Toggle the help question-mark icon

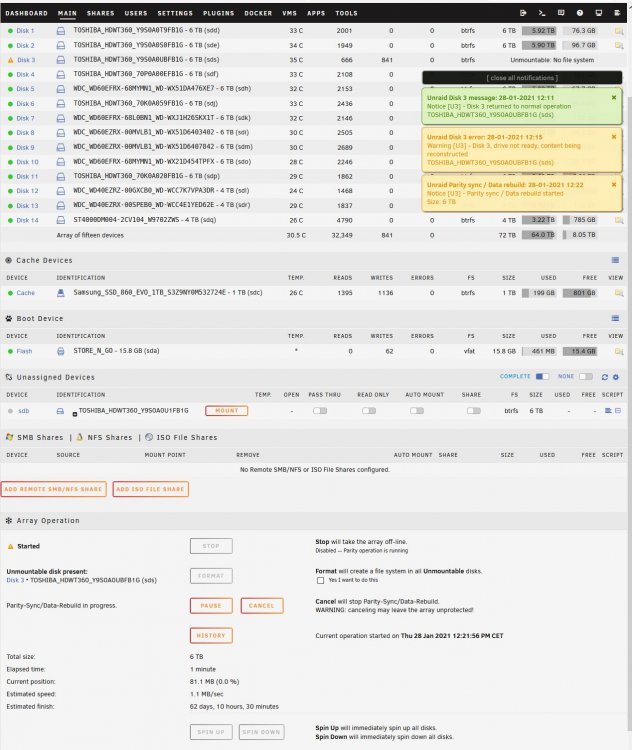(580, 13)
